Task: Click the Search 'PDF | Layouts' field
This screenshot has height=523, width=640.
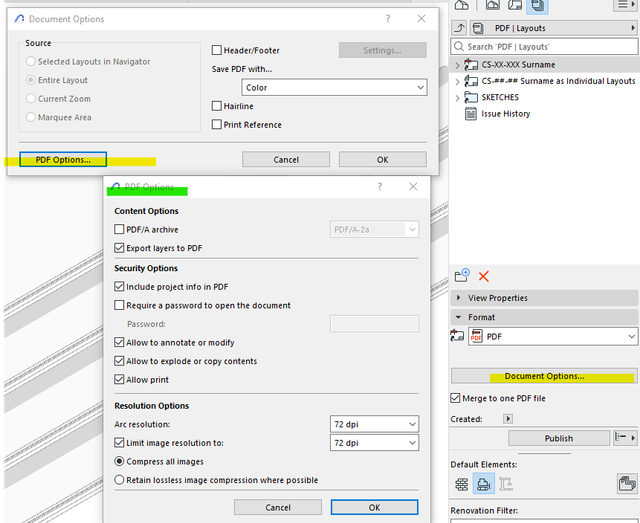Action: (x=544, y=47)
